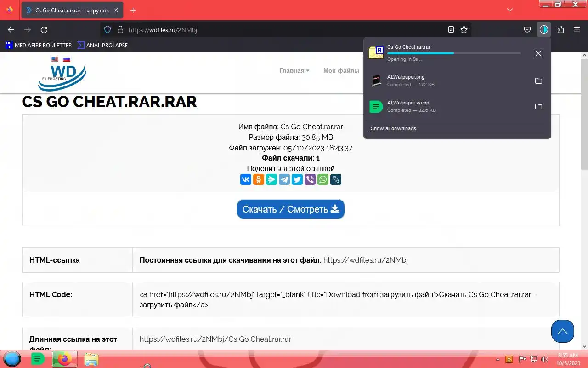The width and height of the screenshot is (588, 368).
Task: Click the HTML Code snippet text
Action: coord(338,299)
